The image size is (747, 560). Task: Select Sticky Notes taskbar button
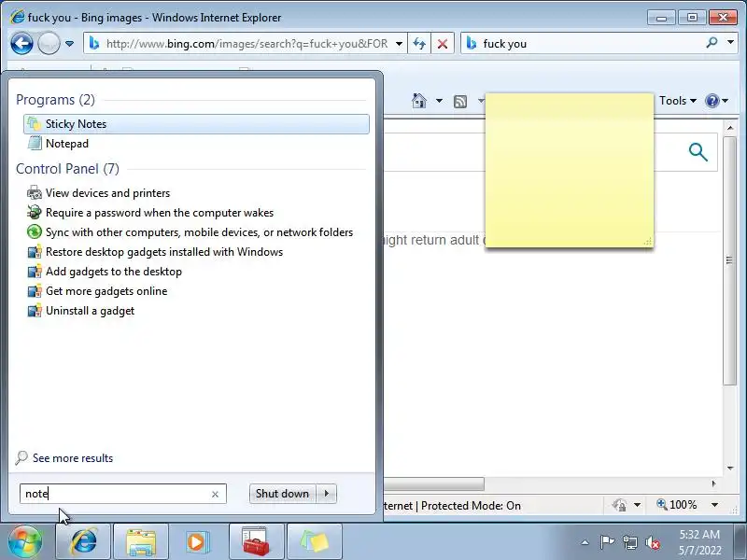[x=315, y=541]
